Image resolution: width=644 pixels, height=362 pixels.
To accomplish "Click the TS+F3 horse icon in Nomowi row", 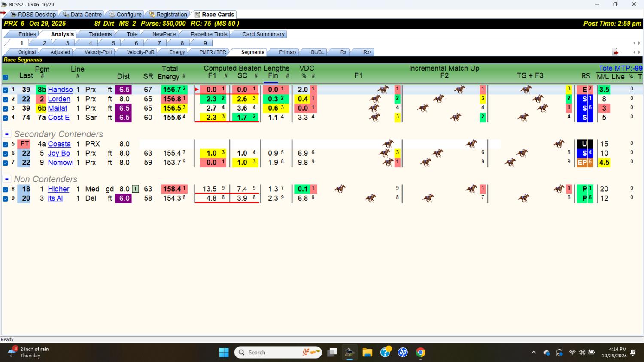I will pyautogui.click(x=510, y=162).
